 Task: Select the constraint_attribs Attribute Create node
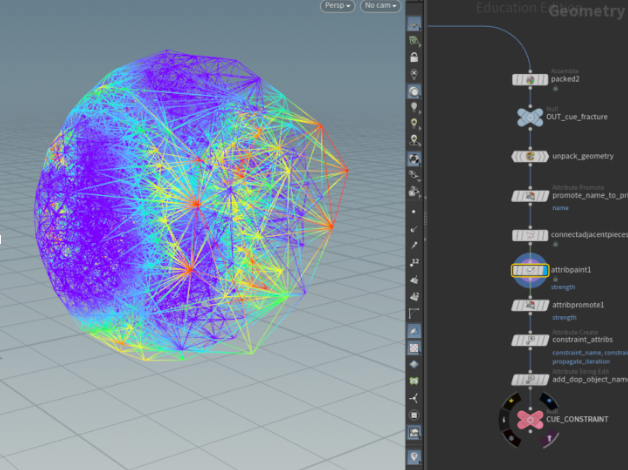tap(530, 340)
